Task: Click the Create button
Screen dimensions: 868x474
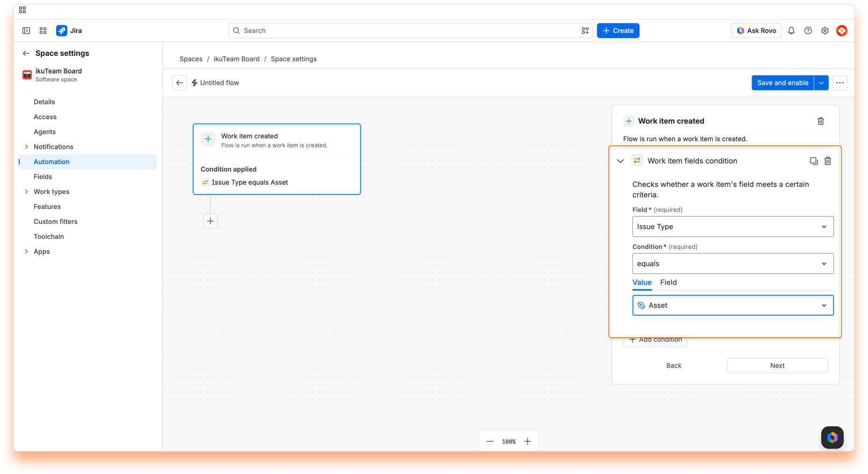Action: tap(618, 30)
